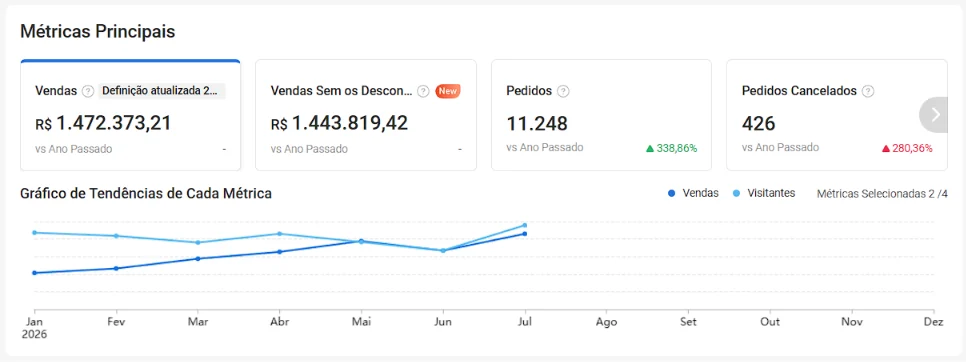The image size is (966, 362).
Task: Click help icon beside Pedidos Cancelados
Action: 868,91
